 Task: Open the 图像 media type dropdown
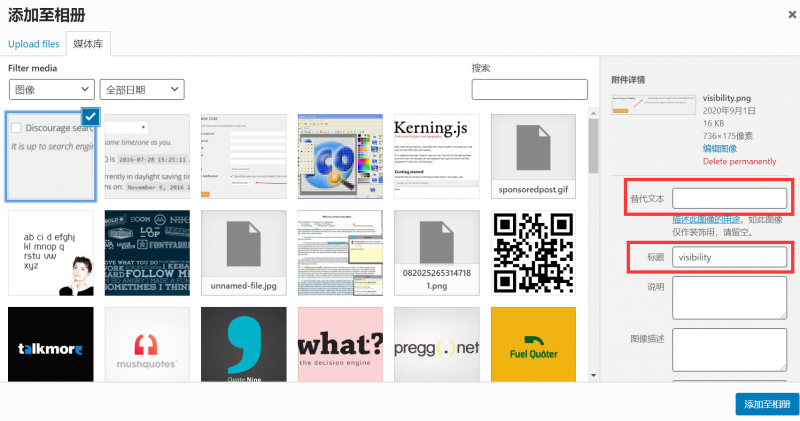[52, 89]
